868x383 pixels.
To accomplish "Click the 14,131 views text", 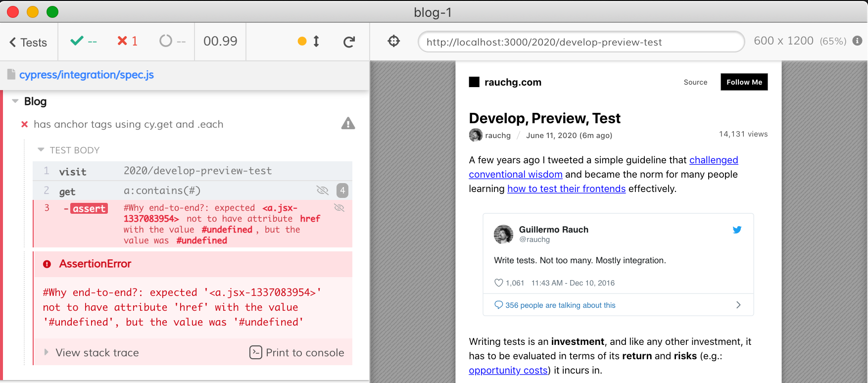I will (x=743, y=134).
